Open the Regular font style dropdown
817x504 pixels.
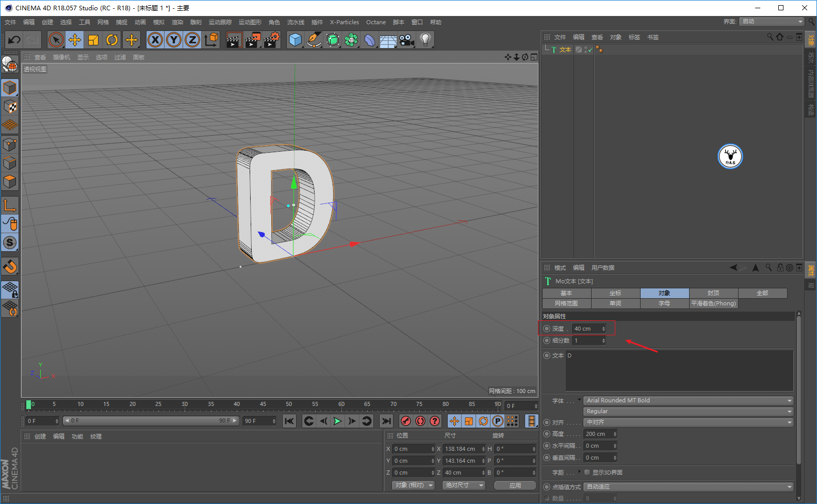point(688,411)
